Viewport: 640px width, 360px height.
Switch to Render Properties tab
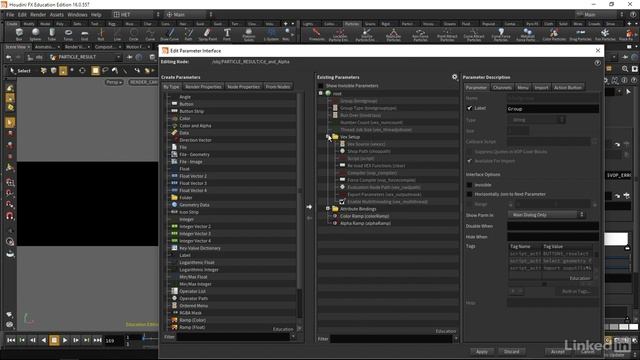coord(203,87)
